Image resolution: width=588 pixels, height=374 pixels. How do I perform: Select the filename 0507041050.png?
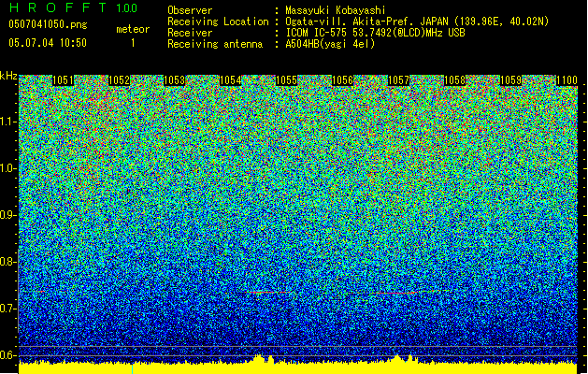(48, 24)
